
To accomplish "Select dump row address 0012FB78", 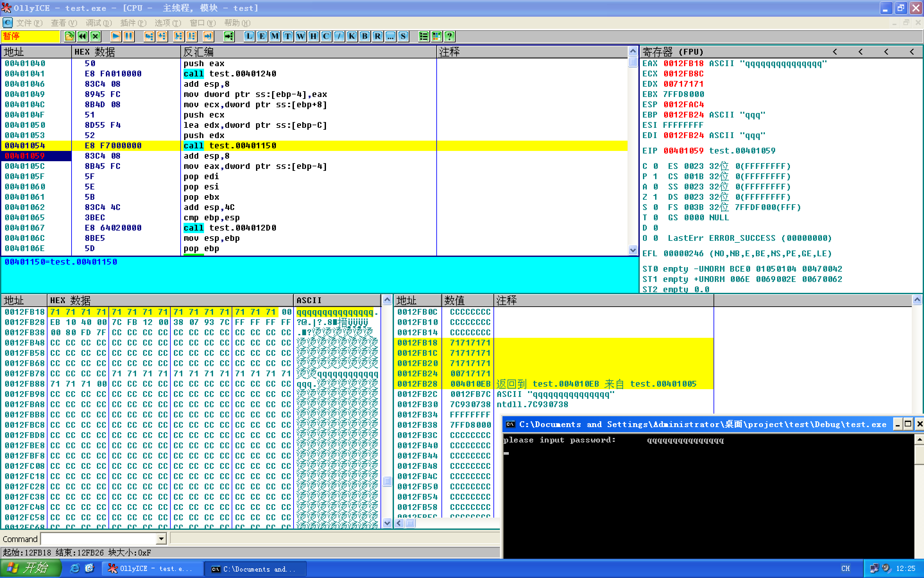I will click(25, 373).
